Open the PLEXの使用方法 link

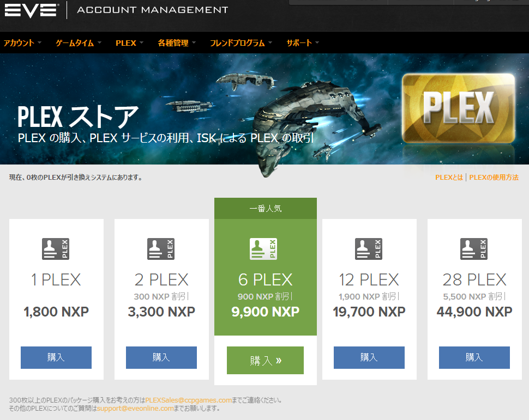(494, 177)
